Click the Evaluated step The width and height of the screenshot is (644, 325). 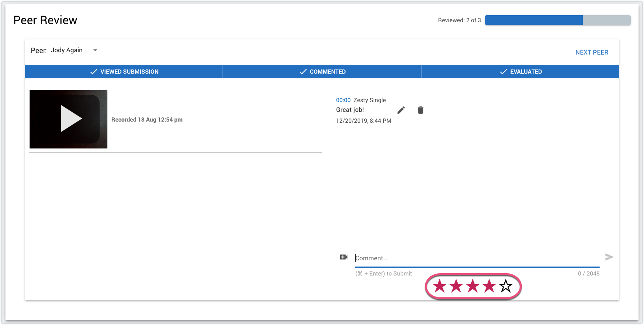pos(520,72)
